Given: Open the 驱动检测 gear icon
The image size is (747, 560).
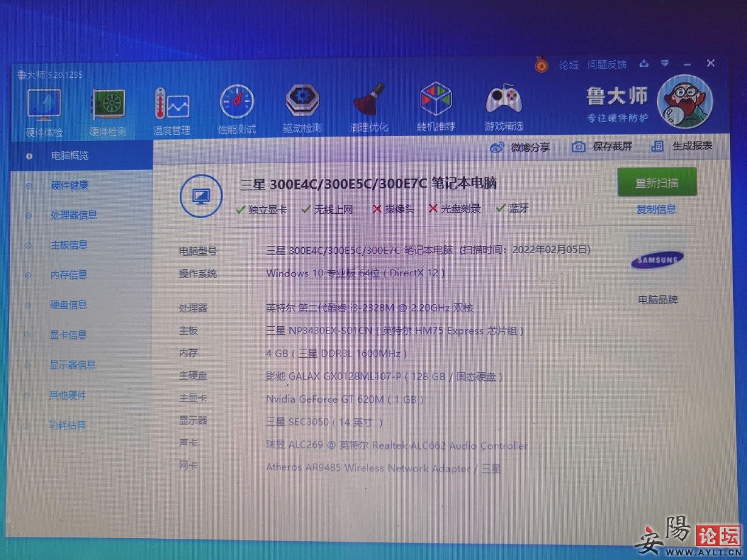Looking at the screenshot, I should 302,101.
